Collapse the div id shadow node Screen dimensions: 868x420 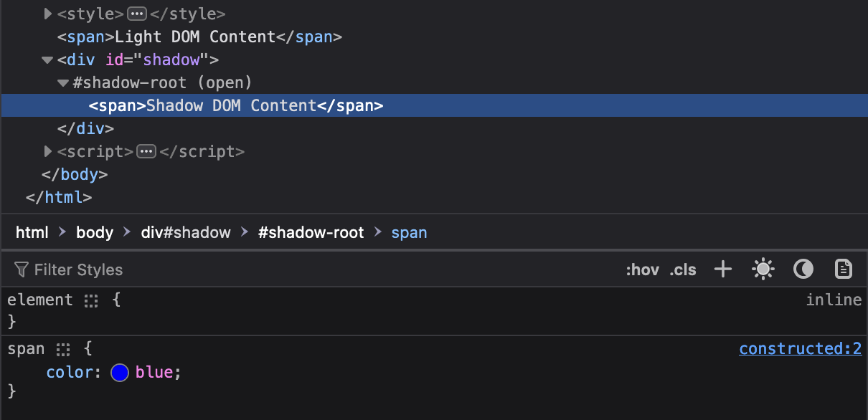(47, 60)
